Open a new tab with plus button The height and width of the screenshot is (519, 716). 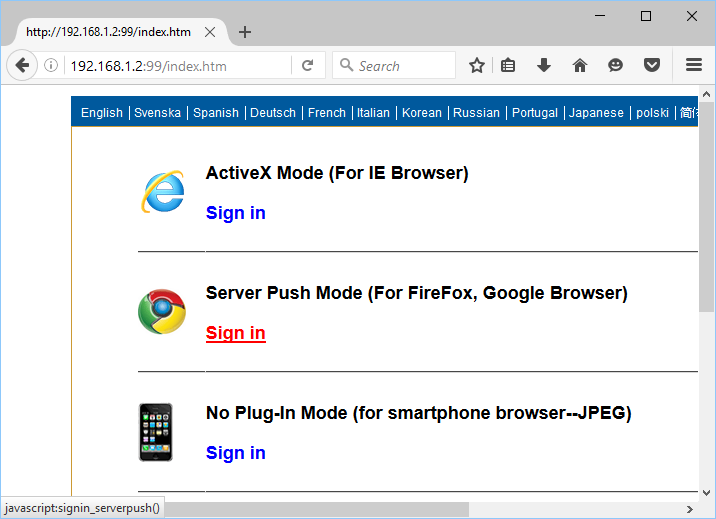(x=245, y=32)
